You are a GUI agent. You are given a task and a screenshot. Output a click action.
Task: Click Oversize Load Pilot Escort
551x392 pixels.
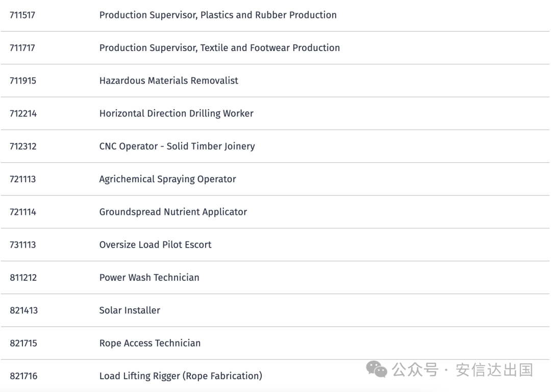155,245
